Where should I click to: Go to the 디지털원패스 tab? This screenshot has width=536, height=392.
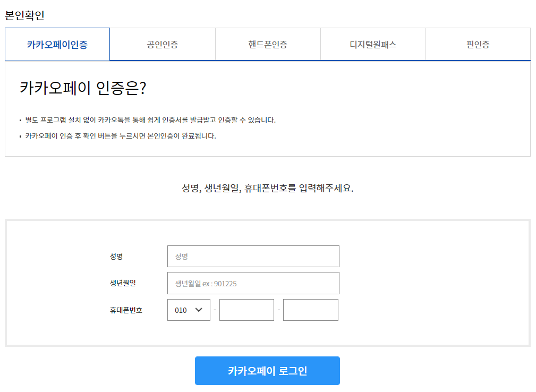click(373, 45)
